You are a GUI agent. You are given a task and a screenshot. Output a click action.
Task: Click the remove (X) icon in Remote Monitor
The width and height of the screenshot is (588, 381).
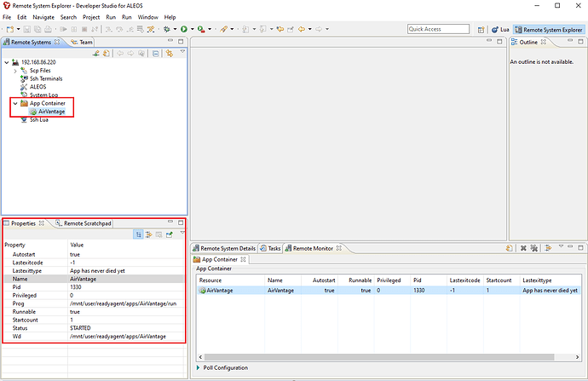[523, 248]
